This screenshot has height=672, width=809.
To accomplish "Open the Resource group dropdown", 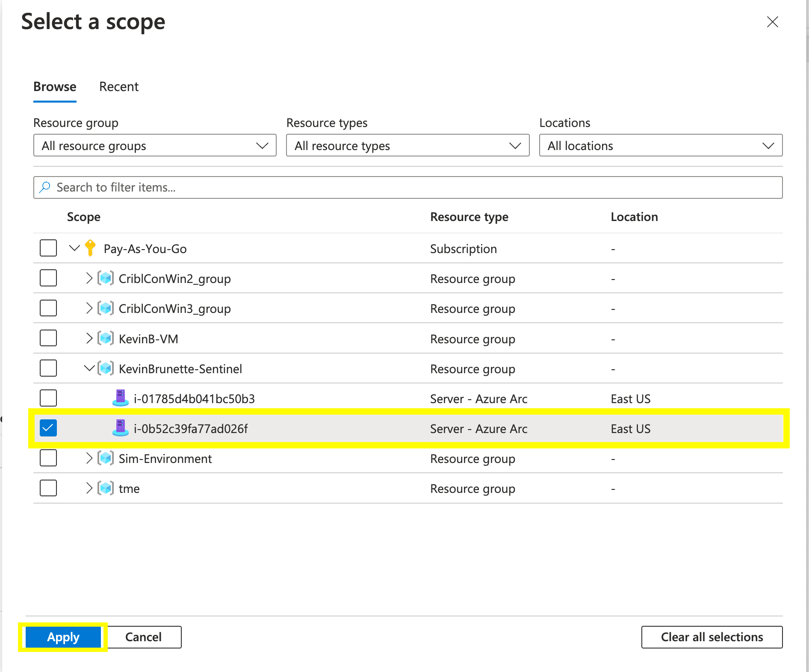I will pyautogui.click(x=155, y=146).
